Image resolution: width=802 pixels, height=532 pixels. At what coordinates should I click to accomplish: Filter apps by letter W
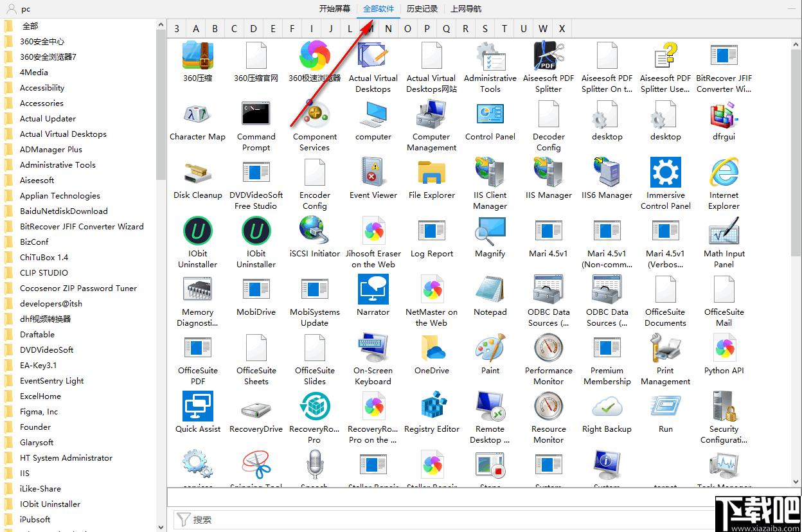pyautogui.click(x=543, y=29)
